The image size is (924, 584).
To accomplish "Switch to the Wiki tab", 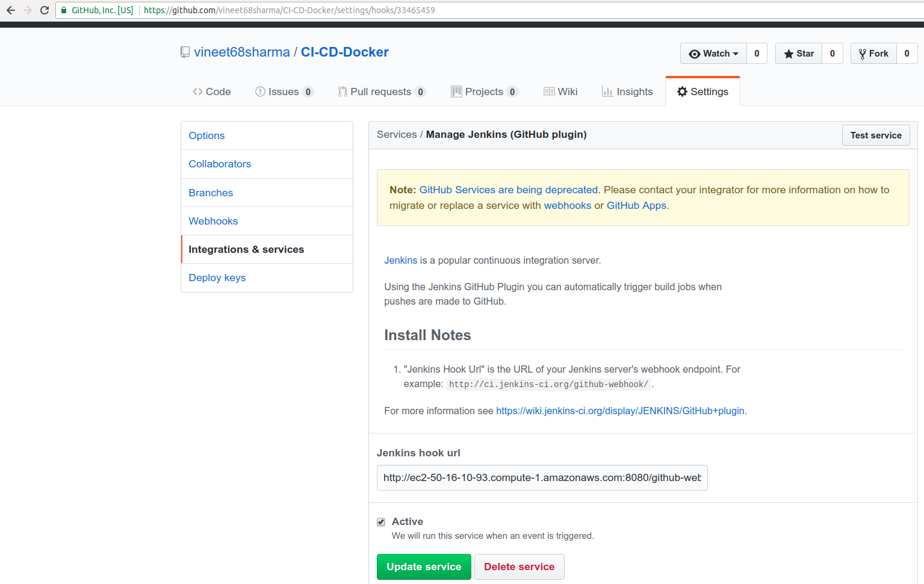I will [x=560, y=92].
